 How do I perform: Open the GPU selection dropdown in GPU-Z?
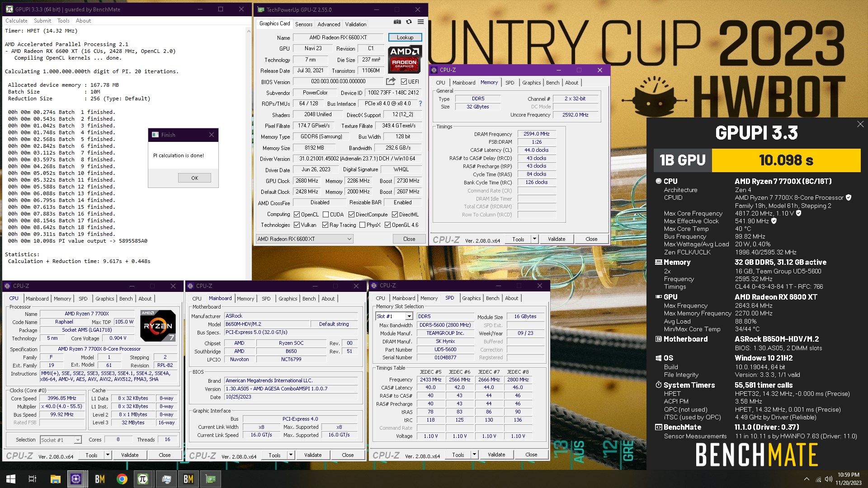coord(304,239)
